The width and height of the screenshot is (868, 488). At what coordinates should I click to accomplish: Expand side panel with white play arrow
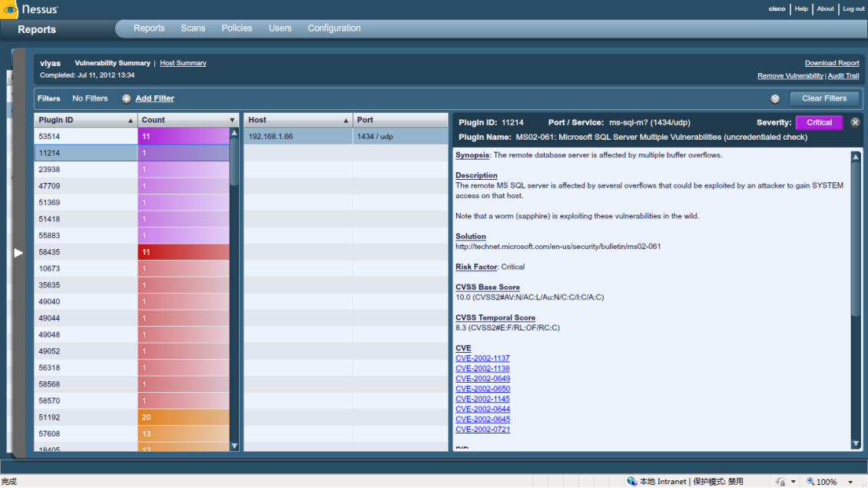(x=18, y=253)
